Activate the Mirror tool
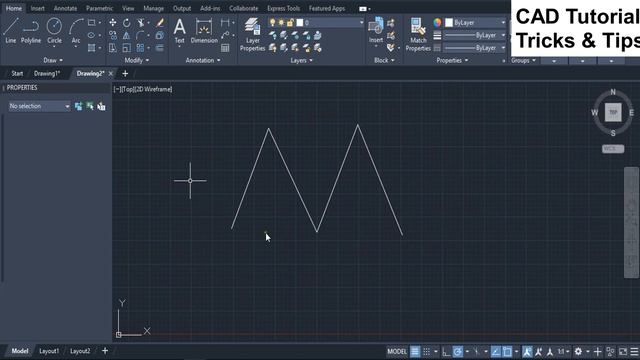This screenshot has width=640, height=360. click(x=127, y=36)
